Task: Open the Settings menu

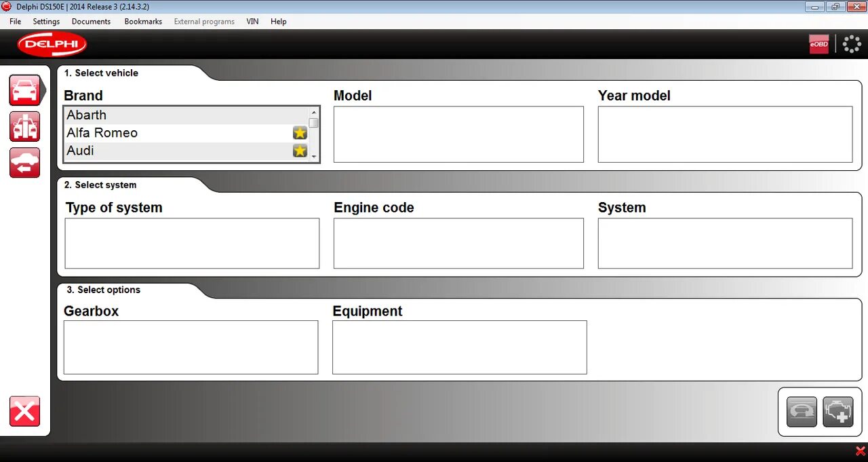Action: tap(46, 22)
